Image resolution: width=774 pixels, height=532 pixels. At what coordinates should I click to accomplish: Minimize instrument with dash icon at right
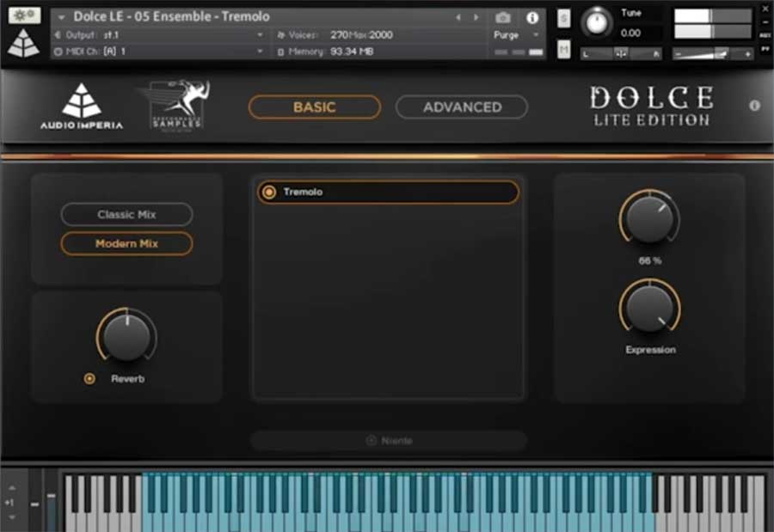pyautogui.click(x=765, y=22)
